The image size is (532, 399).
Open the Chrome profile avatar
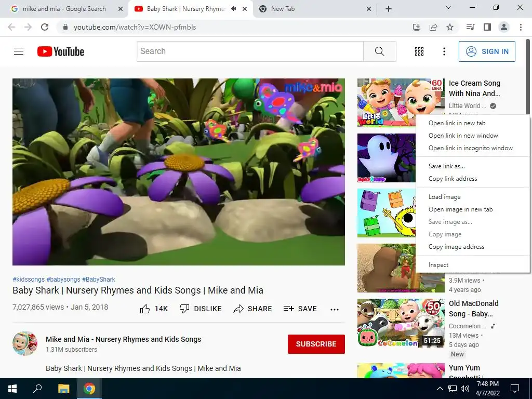(x=504, y=27)
